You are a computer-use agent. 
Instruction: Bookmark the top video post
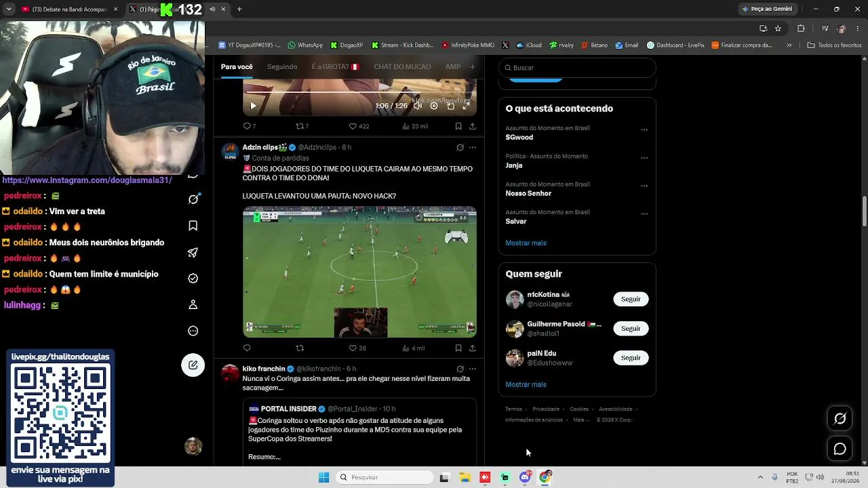pos(458,126)
